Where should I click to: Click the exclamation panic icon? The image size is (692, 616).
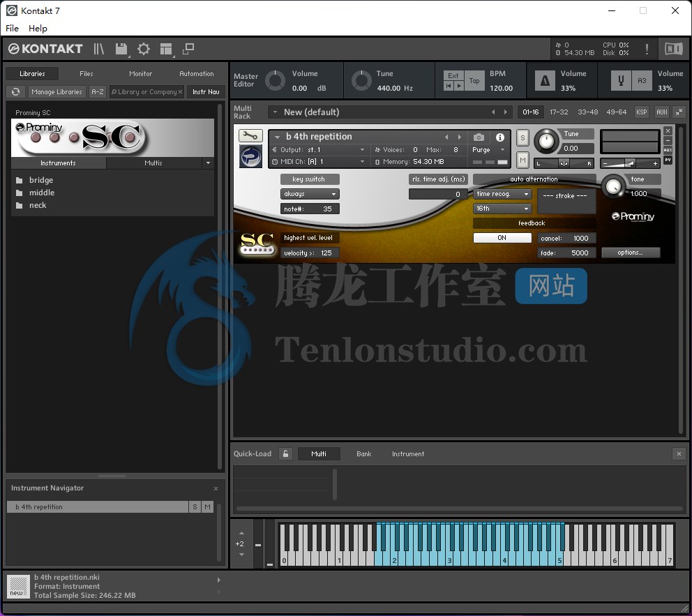[647, 49]
